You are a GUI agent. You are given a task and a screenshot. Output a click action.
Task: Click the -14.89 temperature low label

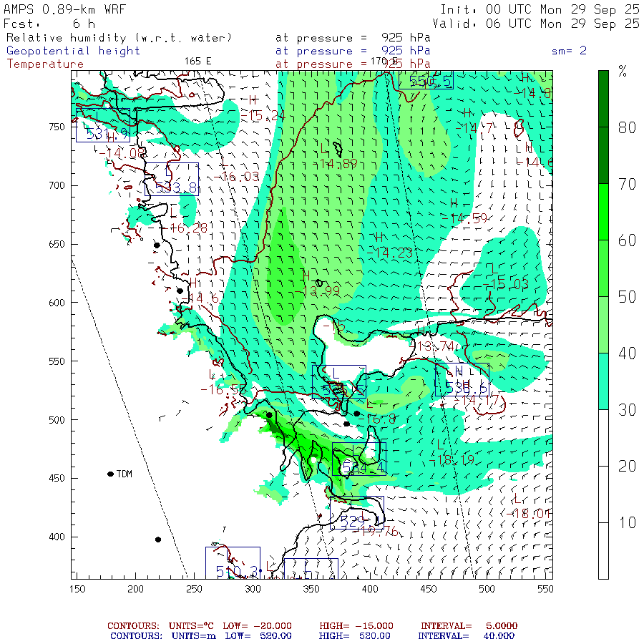tap(335, 163)
